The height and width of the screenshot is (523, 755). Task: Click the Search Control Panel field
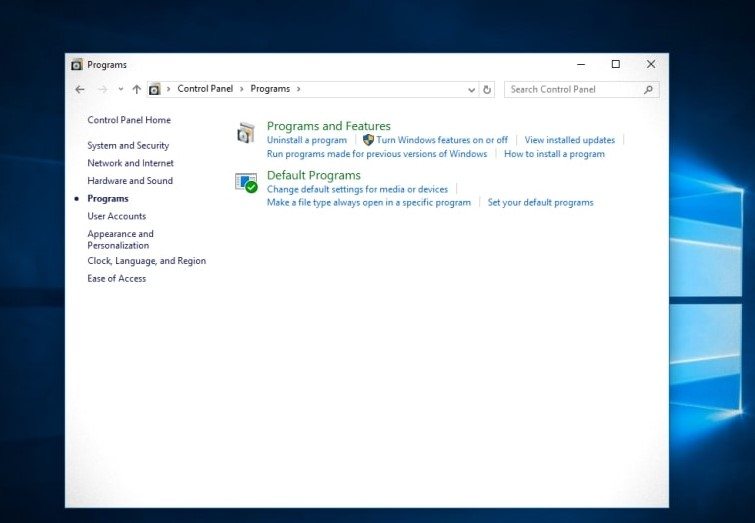pos(572,89)
